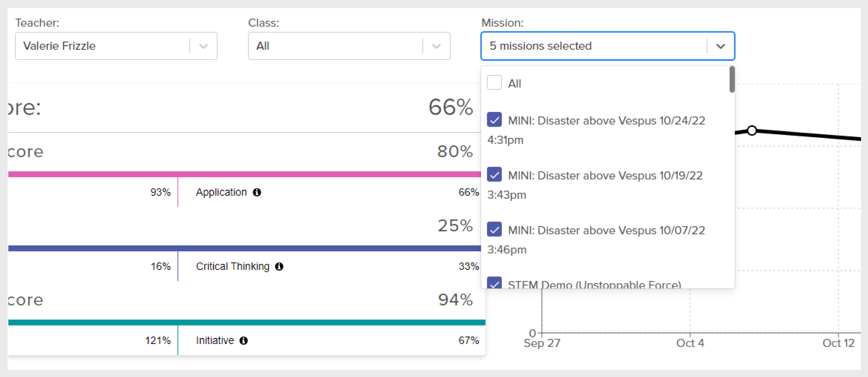Viewport: 868px width, 377px height.
Task: Uncheck Disaster above Vespus 10/24/22 mission
Action: (494, 120)
